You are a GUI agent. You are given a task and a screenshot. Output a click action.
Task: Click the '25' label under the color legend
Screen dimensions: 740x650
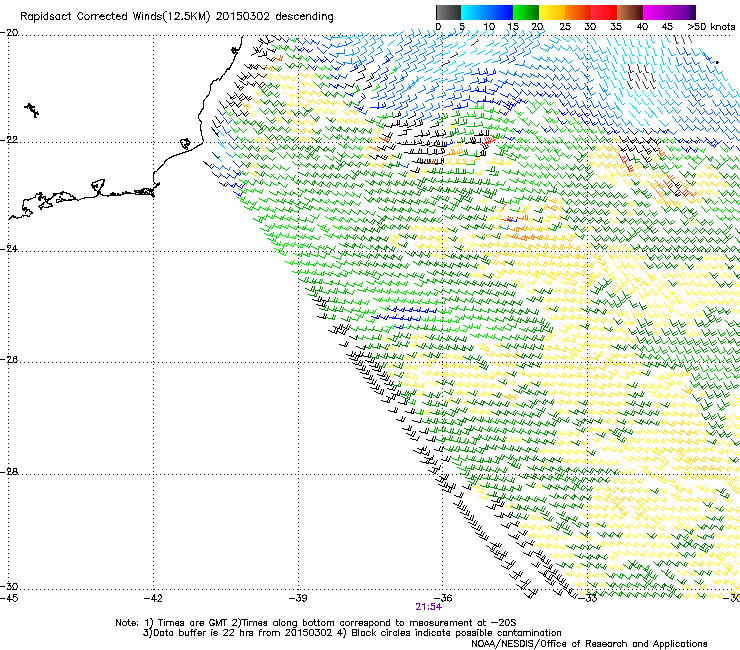(564, 27)
